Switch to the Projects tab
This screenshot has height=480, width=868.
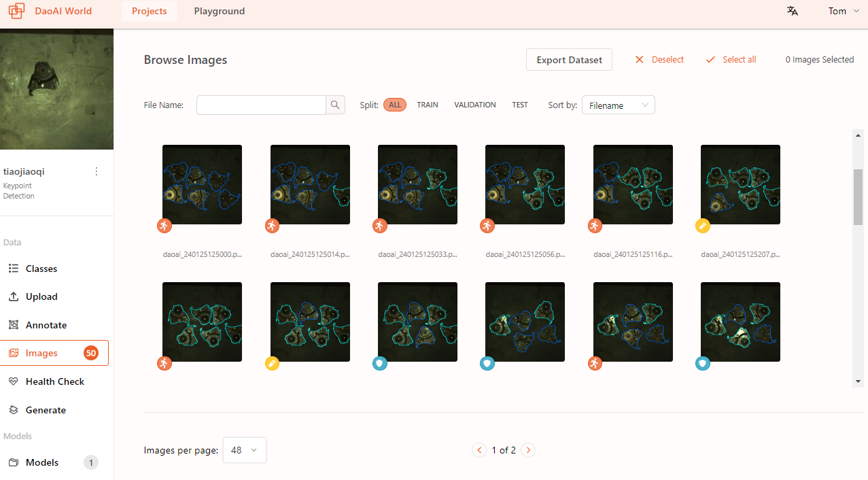(x=150, y=11)
